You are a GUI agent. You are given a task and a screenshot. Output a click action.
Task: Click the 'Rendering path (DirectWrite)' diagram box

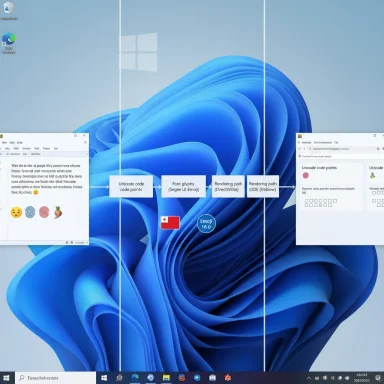click(228, 186)
